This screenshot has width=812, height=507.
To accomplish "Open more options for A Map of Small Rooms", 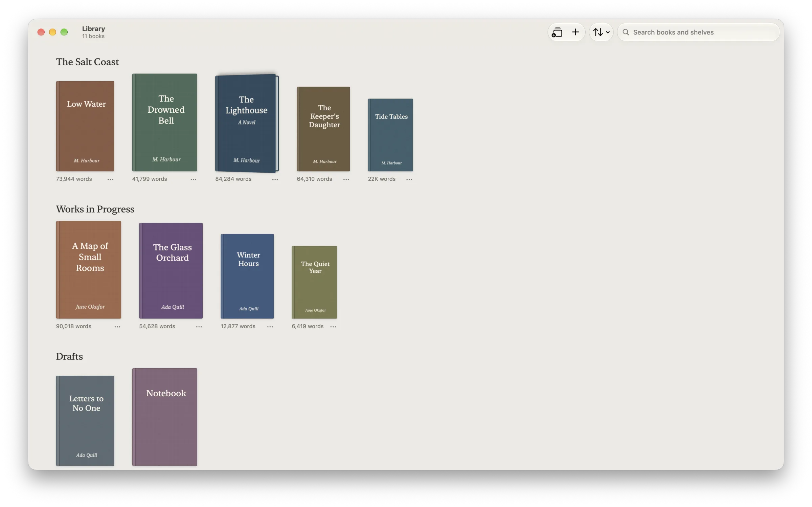I will coord(117,327).
